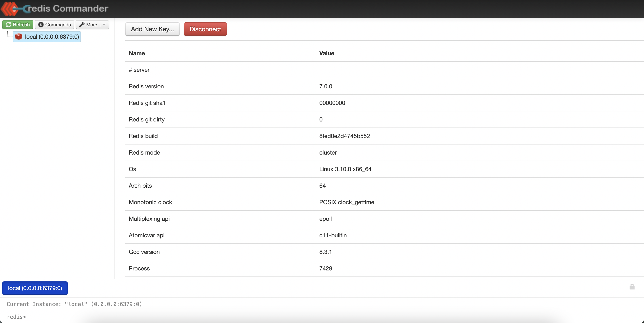Click the Os value Linux 3.10.0 x86_64
644x323 pixels.
tap(345, 169)
